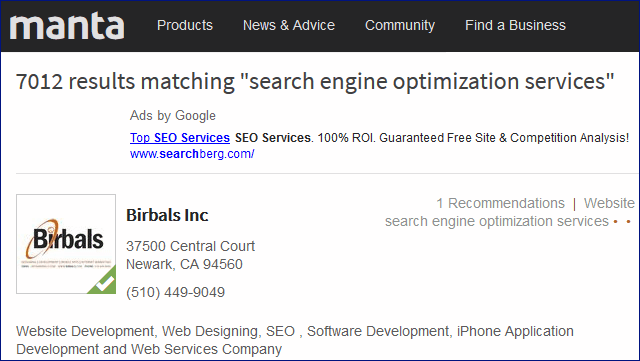Click the 7012 results heading

pos(315,81)
